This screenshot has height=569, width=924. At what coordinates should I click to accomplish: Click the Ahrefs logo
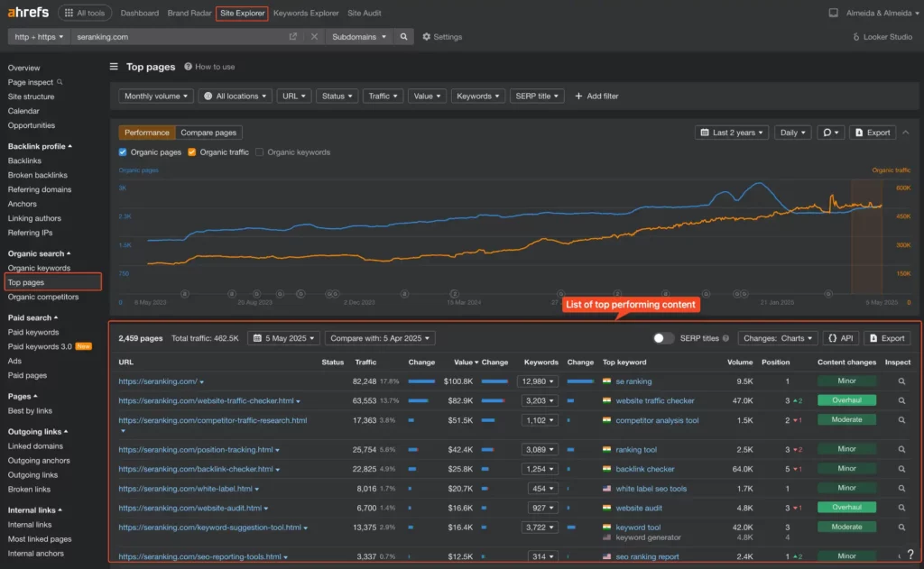coord(28,13)
